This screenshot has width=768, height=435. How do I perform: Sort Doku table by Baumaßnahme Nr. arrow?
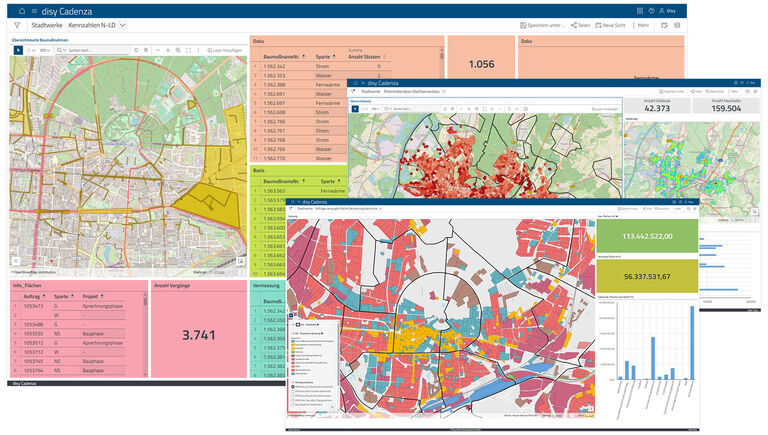coord(304,57)
